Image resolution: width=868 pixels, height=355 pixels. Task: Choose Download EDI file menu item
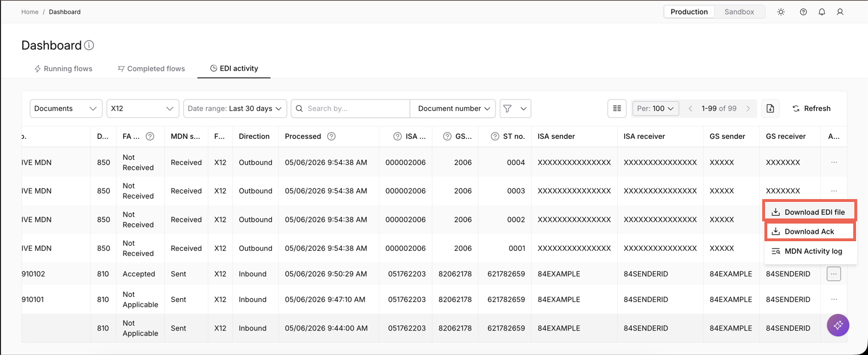point(809,212)
